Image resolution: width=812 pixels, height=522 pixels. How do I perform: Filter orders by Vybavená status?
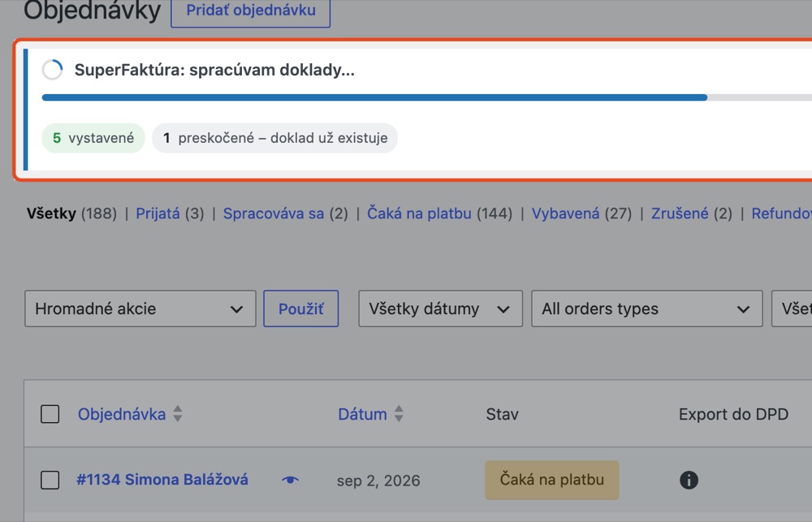pos(565,214)
